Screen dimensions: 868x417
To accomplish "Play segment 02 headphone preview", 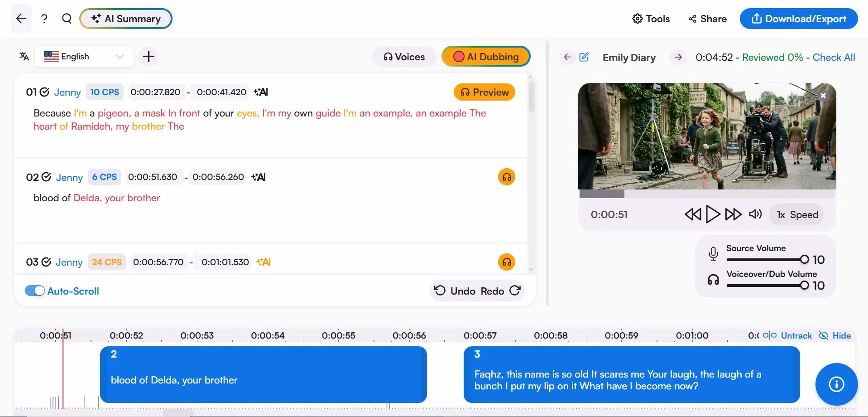I will 507,177.
